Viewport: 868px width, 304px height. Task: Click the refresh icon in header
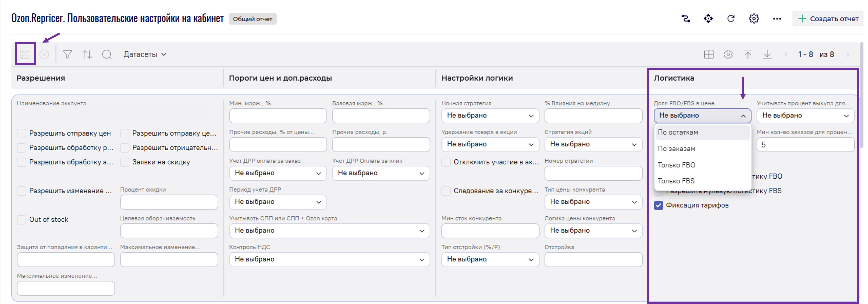pos(731,19)
